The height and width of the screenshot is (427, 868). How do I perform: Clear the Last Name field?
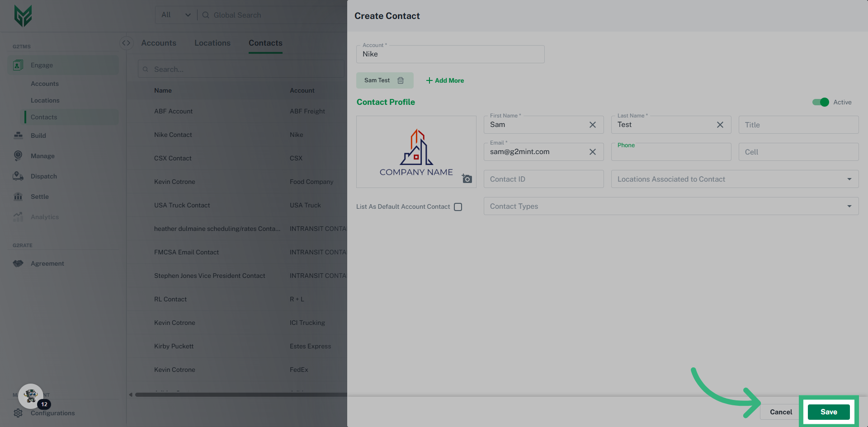[720, 125]
